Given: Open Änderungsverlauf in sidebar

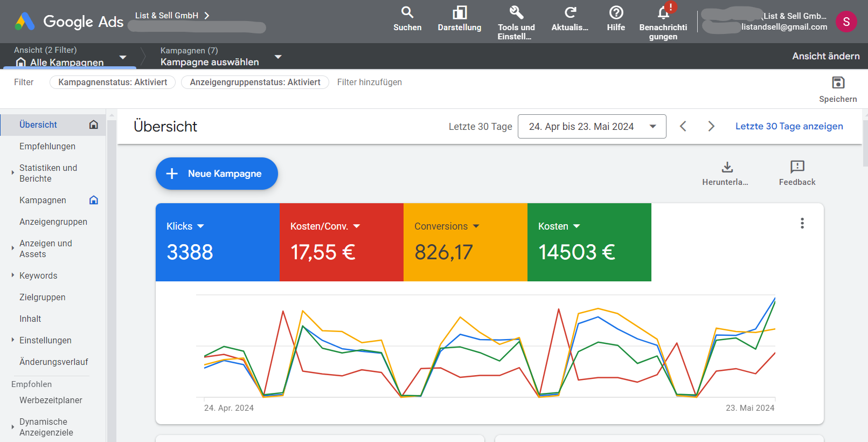Looking at the screenshot, I should coord(53,362).
